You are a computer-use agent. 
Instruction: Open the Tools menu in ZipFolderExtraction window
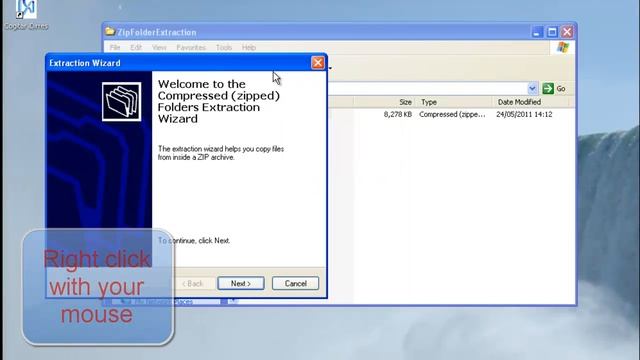coord(224,47)
